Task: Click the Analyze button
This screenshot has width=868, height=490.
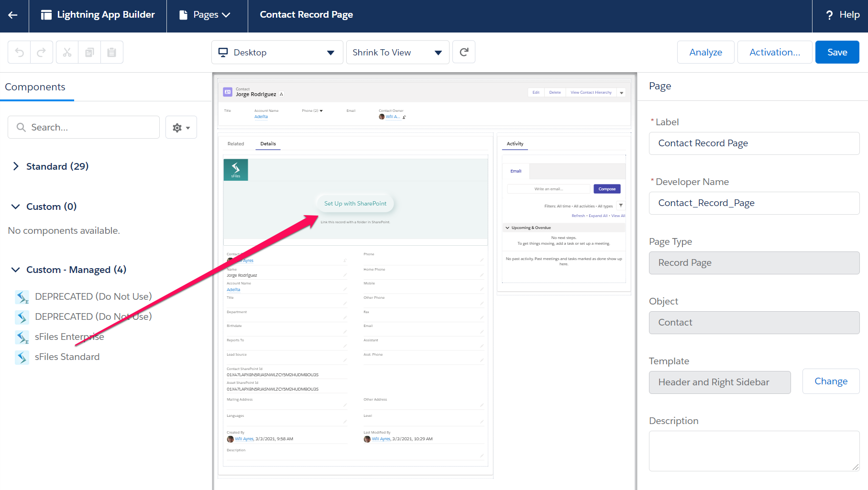Action: click(x=705, y=52)
